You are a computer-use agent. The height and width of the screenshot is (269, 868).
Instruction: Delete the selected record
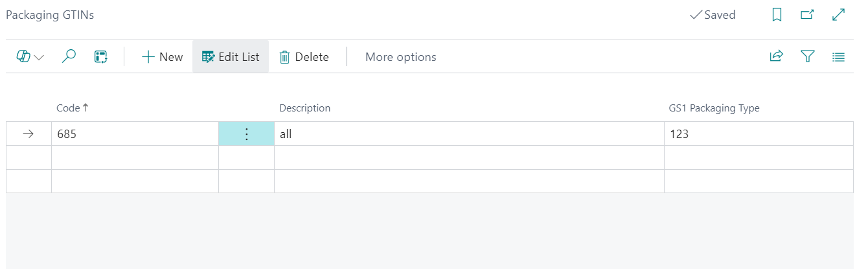[304, 57]
